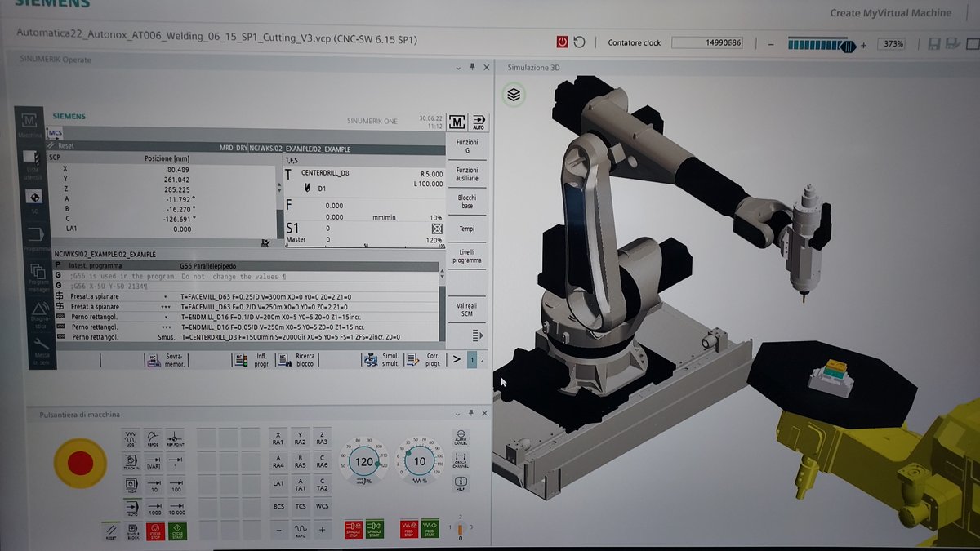
Task: Toggle the SINGLE BLOCK key
Action: pos(131,531)
